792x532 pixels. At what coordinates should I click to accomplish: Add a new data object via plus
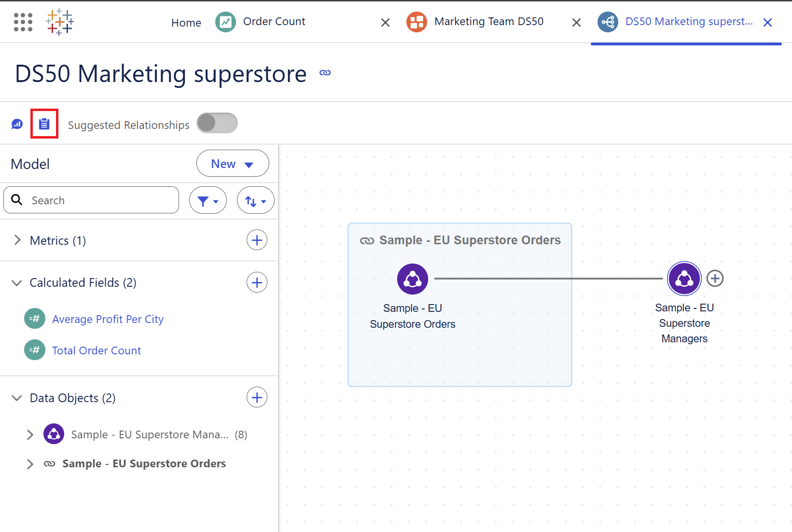click(257, 397)
